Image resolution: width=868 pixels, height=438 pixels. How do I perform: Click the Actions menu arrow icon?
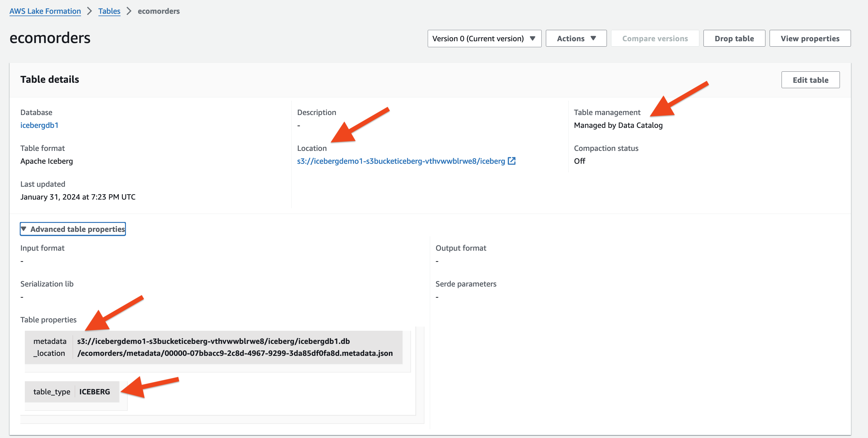click(x=593, y=38)
